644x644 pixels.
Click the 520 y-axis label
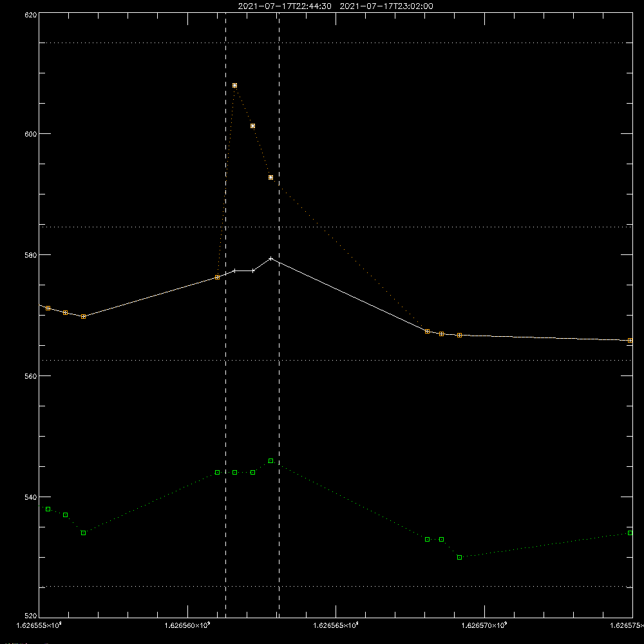pyautogui.click(x=31, y=616)
